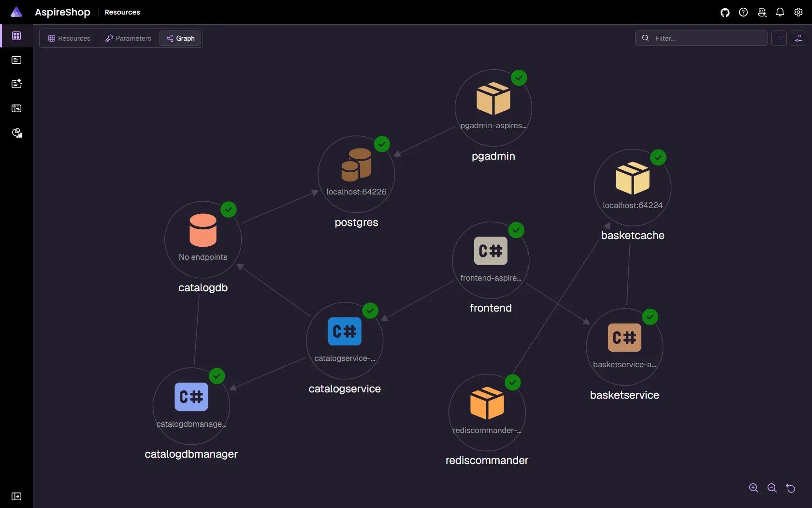Expand the sidebar navigation panel
812x508 pixels.
[16, 496]
